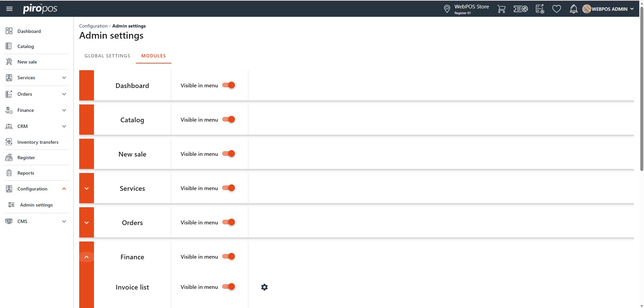
Task: Open Inventory transfers in sidebar
Action: click(x=38, y=142)
